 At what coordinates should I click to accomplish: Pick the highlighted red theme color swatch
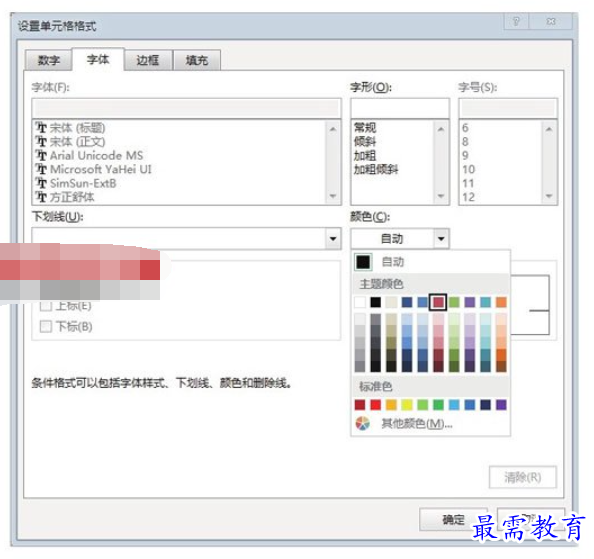tap(438, 302)
